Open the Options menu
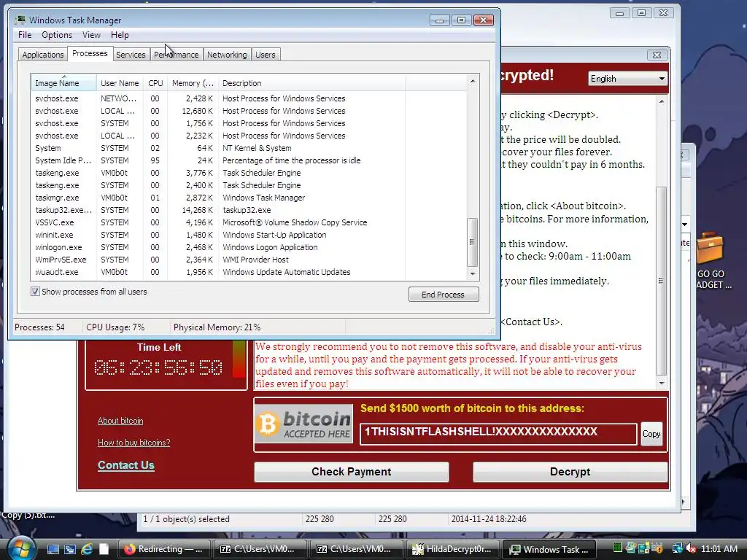 point(57,35)
